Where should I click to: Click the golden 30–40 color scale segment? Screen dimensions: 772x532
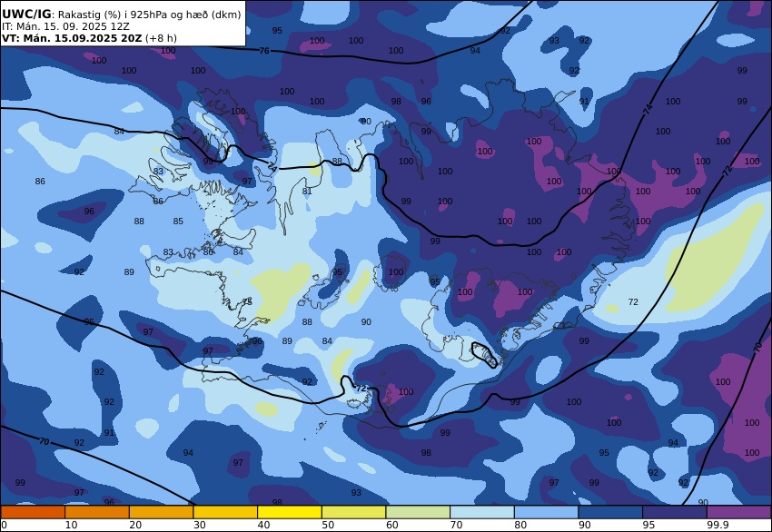(x=225, y=512)
